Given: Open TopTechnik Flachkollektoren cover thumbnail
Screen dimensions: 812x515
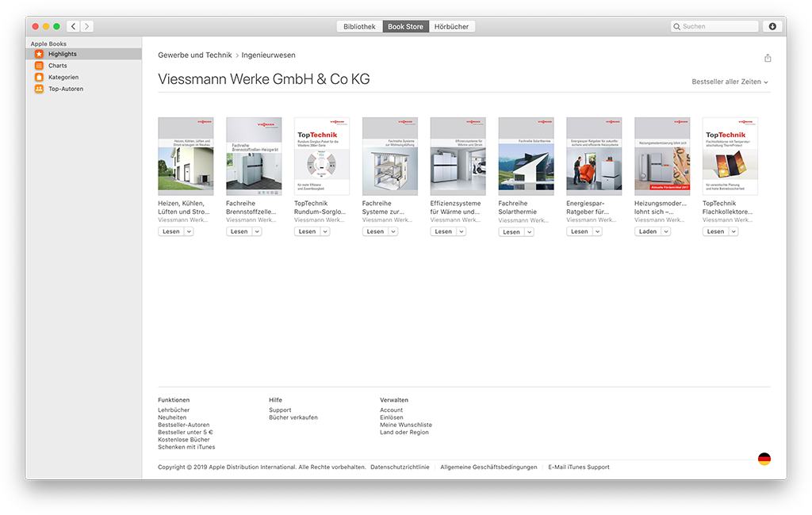Looking at the screenshot, I should click(730, 156).
